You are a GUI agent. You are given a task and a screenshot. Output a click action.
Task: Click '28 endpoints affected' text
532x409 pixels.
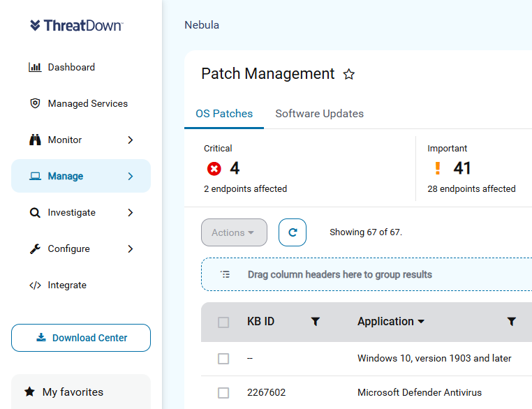[x=471, y=189]
